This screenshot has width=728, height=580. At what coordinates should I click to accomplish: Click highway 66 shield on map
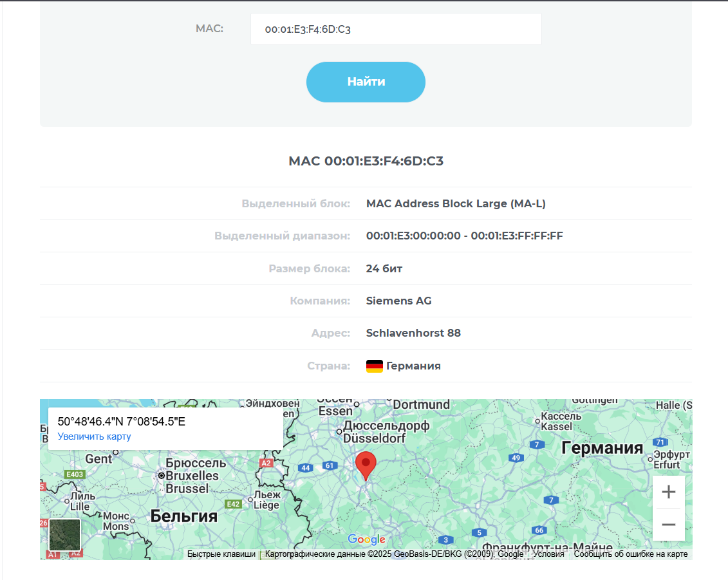coord(539,530)
